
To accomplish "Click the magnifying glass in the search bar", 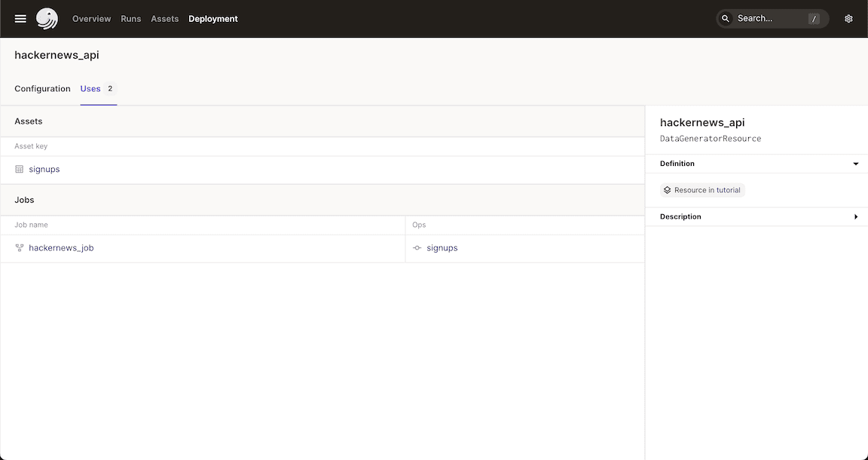I will pyautogui.click(x=725, y=18).
